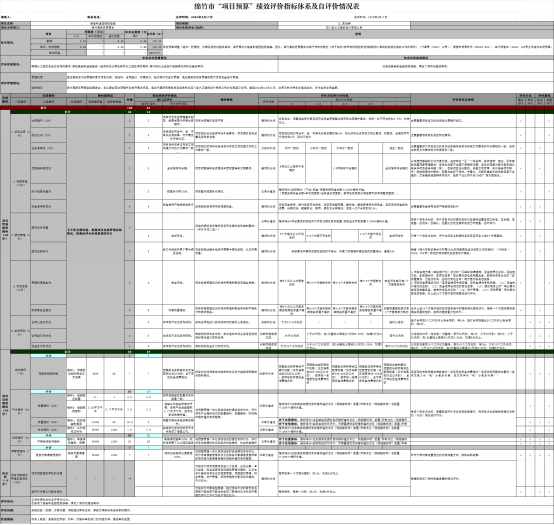554x525 pixels.
Task: Click the 二级指标 column header
Action: click(48, 101)
